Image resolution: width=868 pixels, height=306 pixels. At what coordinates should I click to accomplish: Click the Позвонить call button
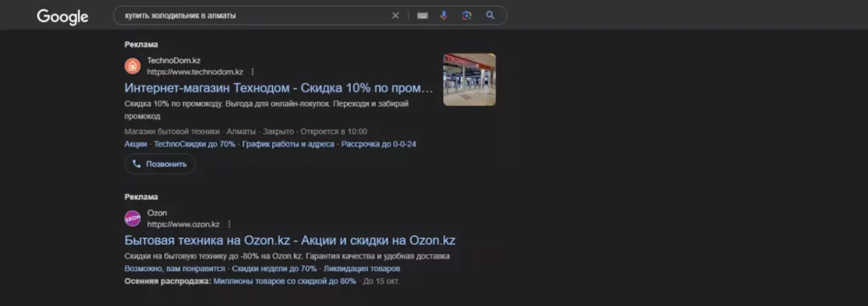click(160, 164)
